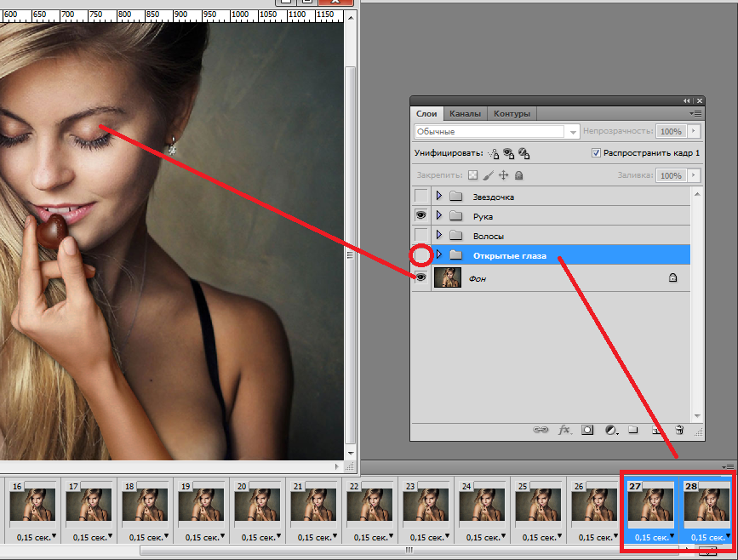Delete layer using the trash icon
Screen dimensions: 738x560
(x=678, y=431)
